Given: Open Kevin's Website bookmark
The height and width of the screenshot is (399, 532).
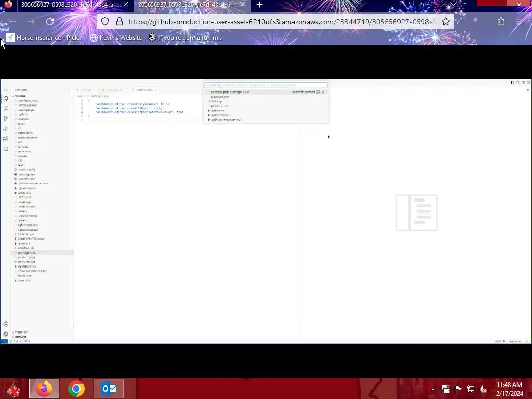Looking at the screenshot, I should coord(116,38).
